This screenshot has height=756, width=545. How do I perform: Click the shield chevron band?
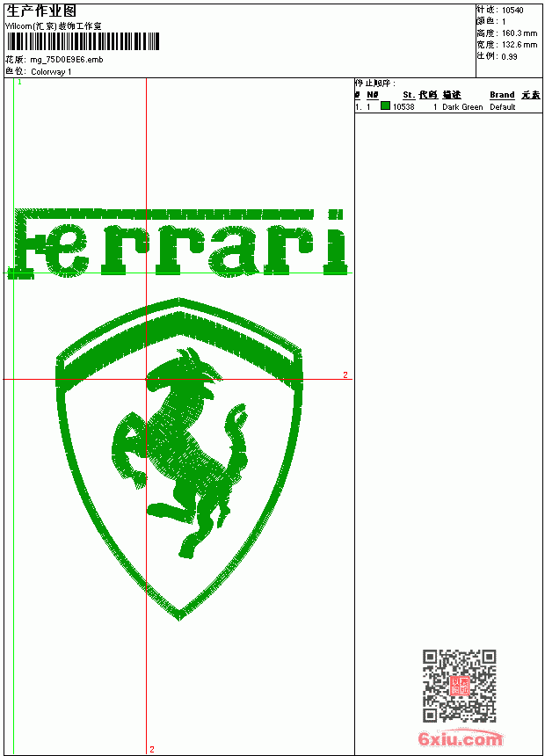pyautogui.click(x=179, y=345)
